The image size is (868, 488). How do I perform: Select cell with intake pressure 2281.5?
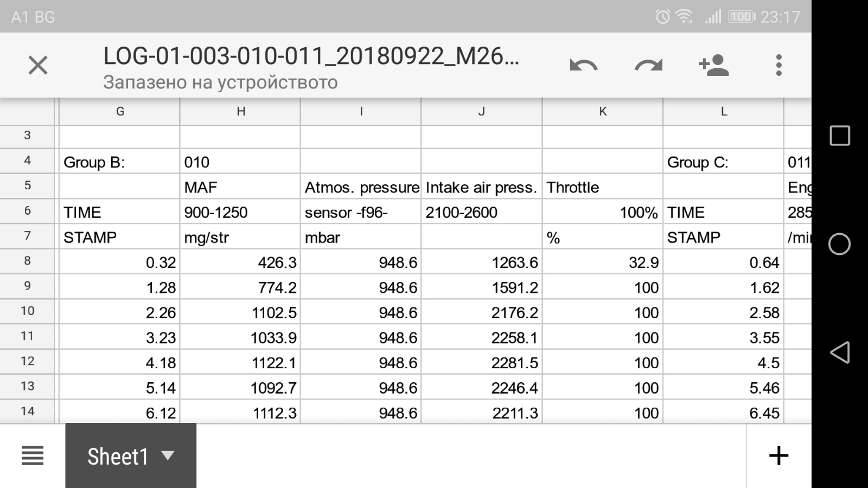point(482,363)
